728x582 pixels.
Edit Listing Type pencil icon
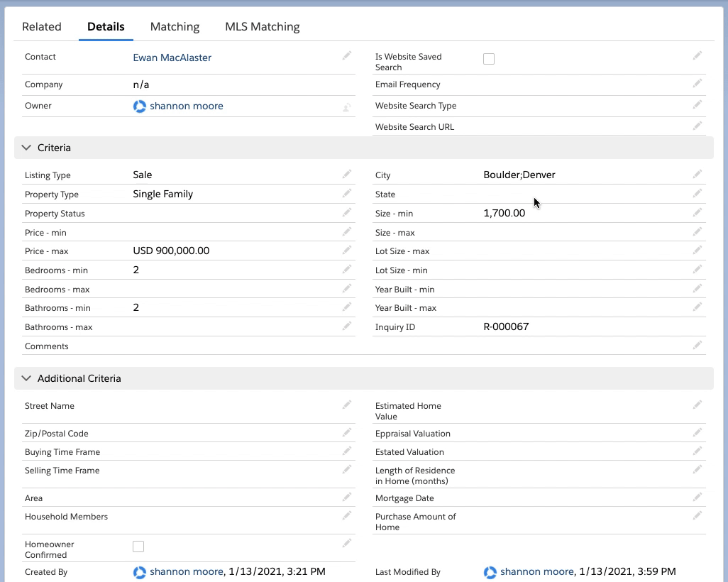tap(347, 174)
